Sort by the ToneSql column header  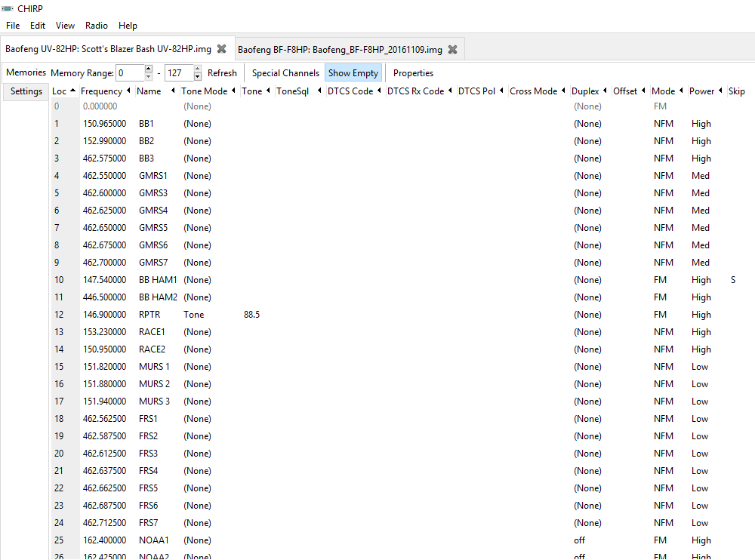click(299, 91)
